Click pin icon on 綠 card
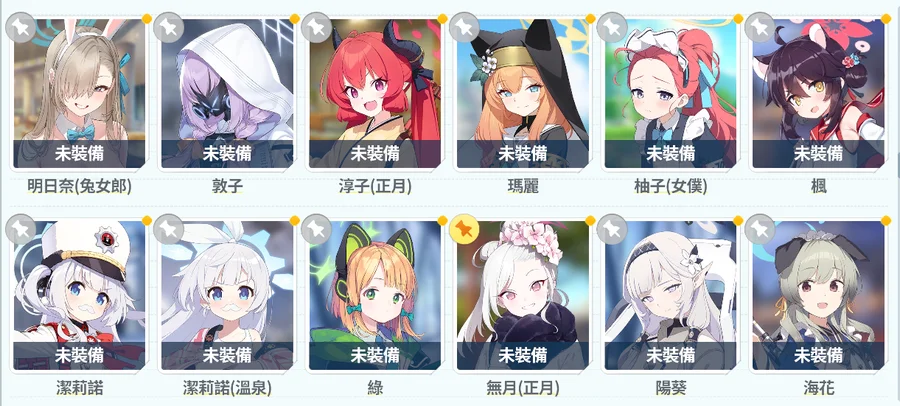The height and width of the screenshot is (406, 900). (x=316, y=229)
